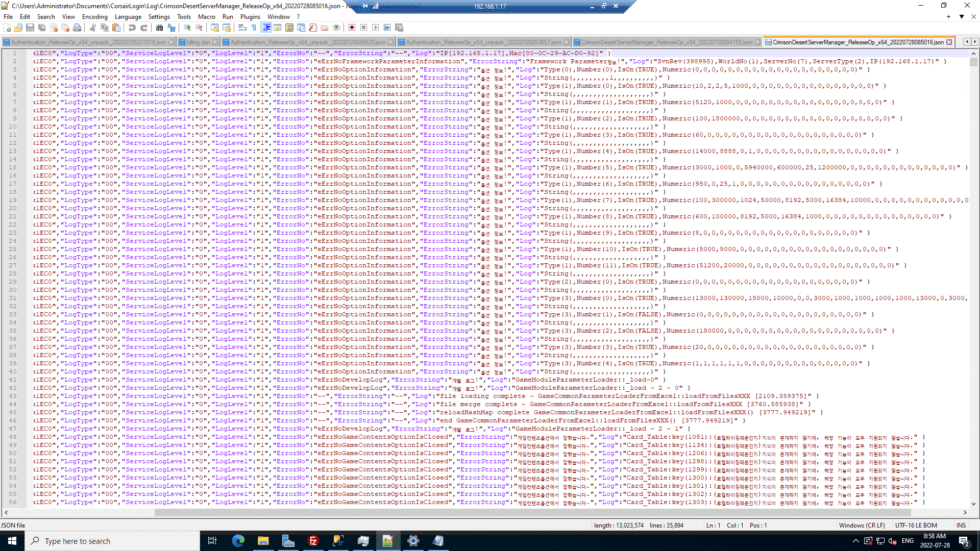Open the Encoding menu
This screenshot has width=980, height=551.
(x=95, y=16)
